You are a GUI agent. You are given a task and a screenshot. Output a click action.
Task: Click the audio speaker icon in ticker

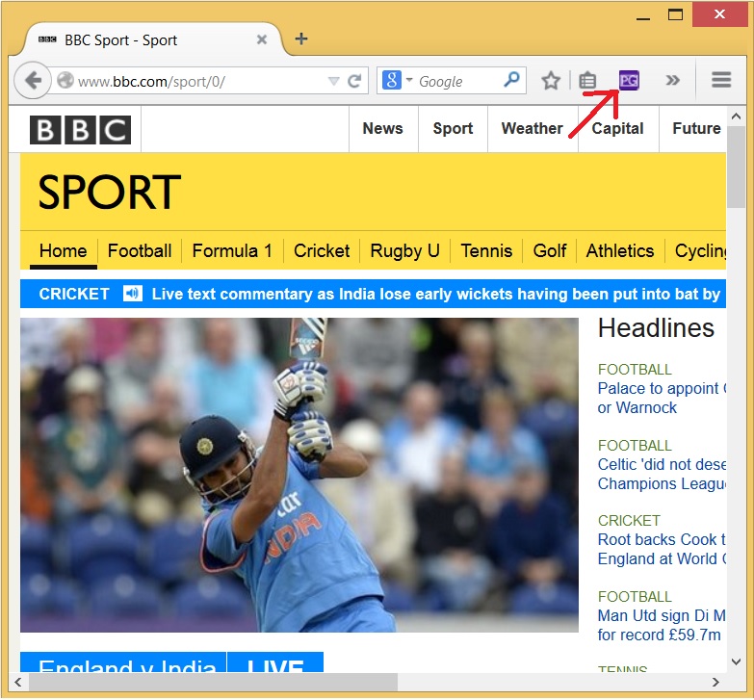tap(132, 293)
